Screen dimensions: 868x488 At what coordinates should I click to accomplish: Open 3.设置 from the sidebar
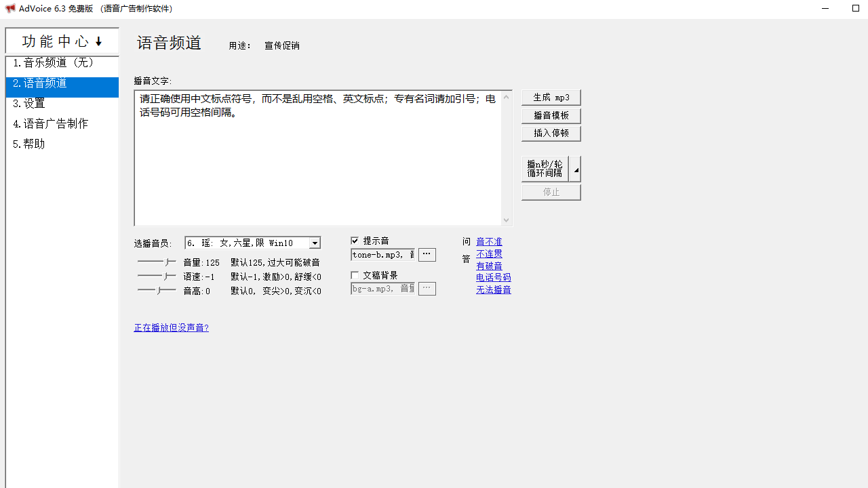pos(62,104)
